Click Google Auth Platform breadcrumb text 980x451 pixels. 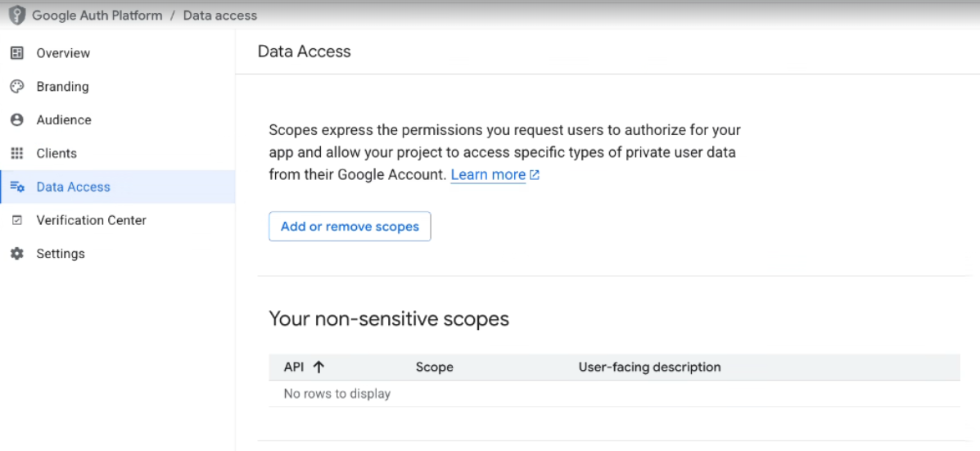click(97, 16)
